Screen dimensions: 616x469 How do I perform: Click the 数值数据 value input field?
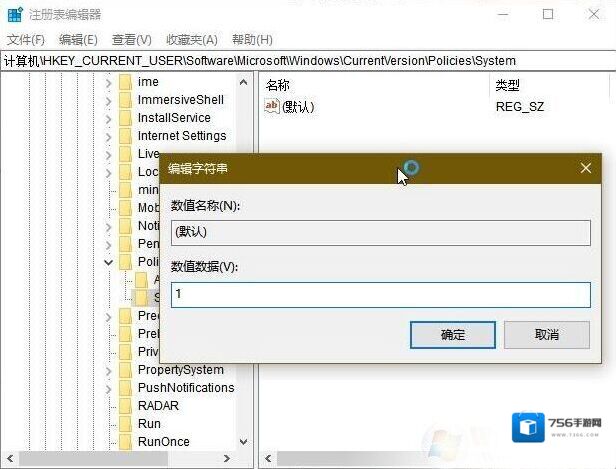click(381, 295)
